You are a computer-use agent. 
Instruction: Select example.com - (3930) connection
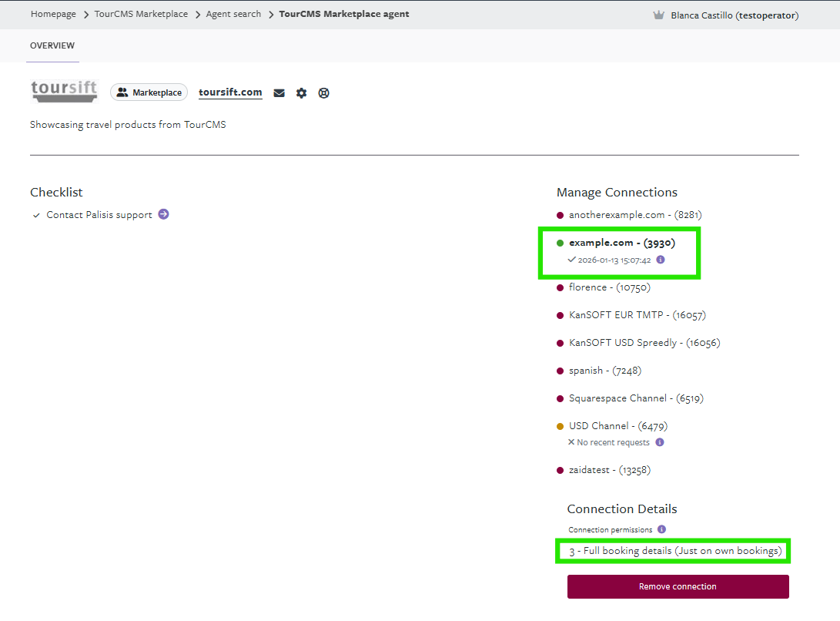[x=622, y=243]
